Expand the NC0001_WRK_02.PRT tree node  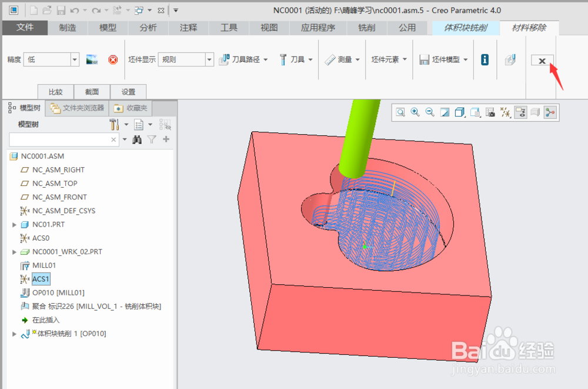click(14, 252)
